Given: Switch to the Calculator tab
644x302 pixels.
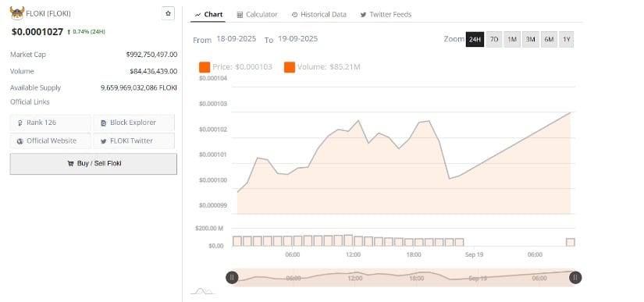Looking at the screenshot, I should (258, 14).
